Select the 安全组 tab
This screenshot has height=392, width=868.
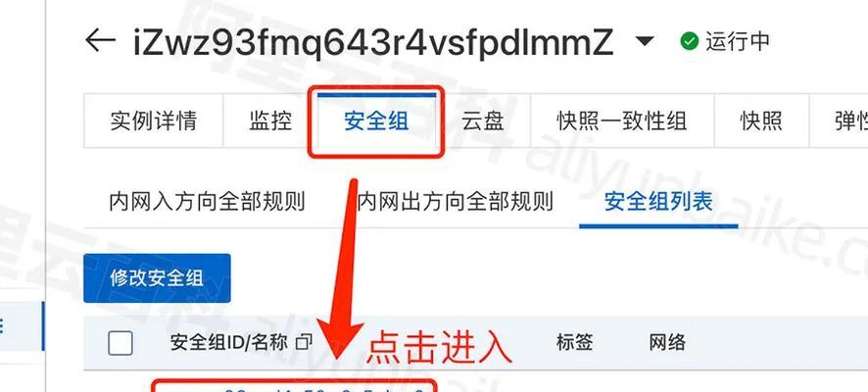click(x=376, y=121)
